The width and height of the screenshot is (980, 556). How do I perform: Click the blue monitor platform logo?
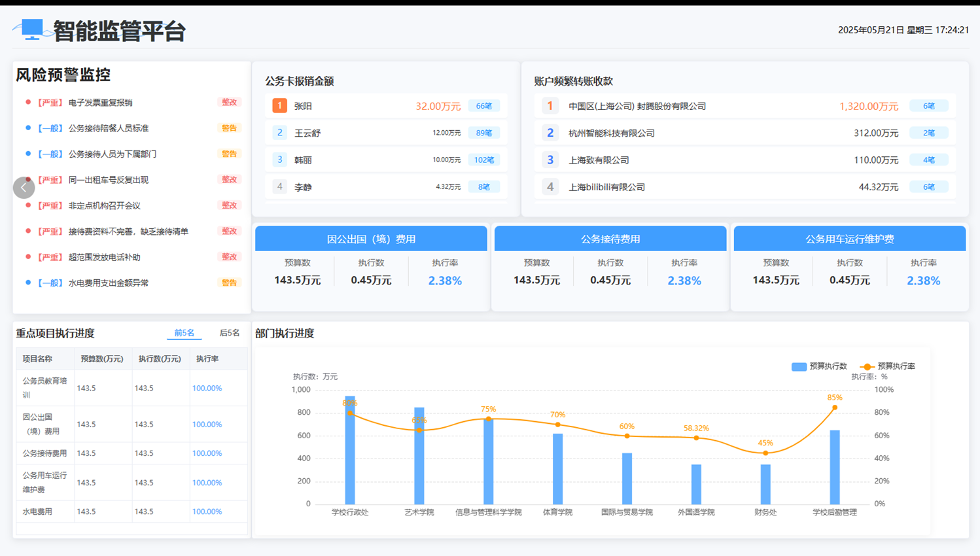(x=31, y=29)
